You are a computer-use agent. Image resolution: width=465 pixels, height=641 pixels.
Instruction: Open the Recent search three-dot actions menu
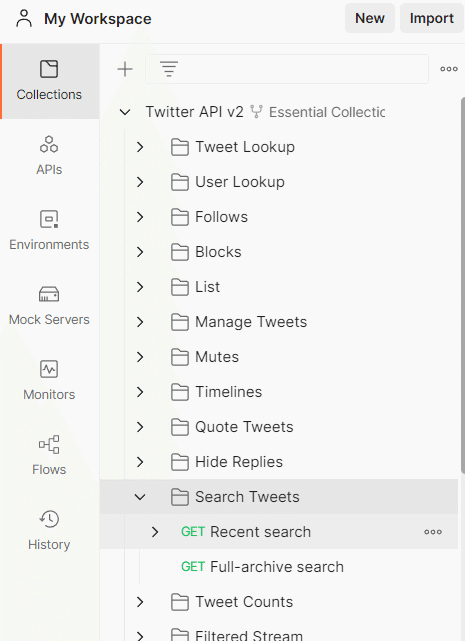[433, 532]
